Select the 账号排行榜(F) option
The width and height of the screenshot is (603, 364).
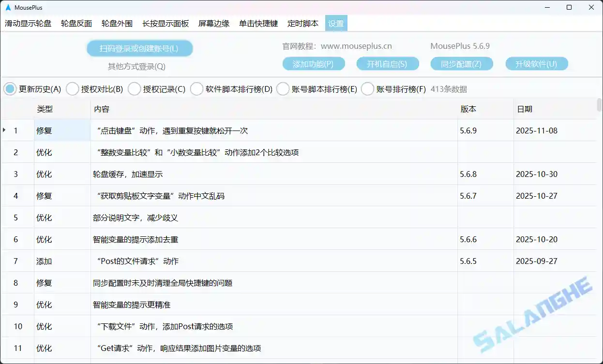(x=366, y=89)
